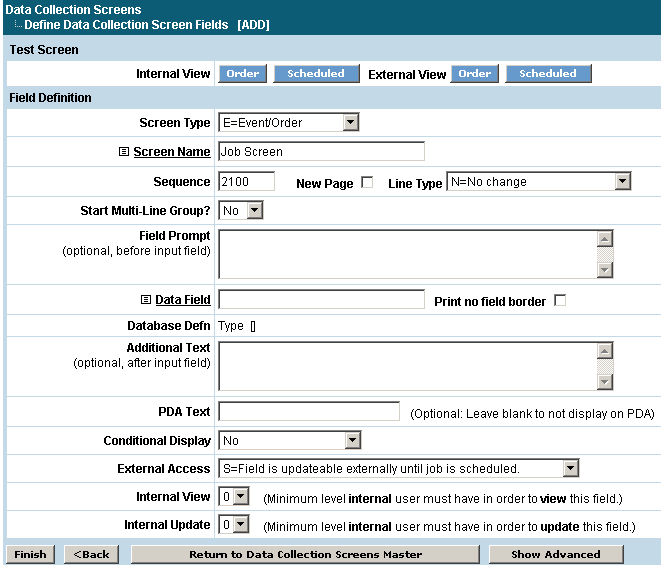661x565 pixels.
Task: Click Field Prompt scrollbar down arrow
Action: point(605,269)
